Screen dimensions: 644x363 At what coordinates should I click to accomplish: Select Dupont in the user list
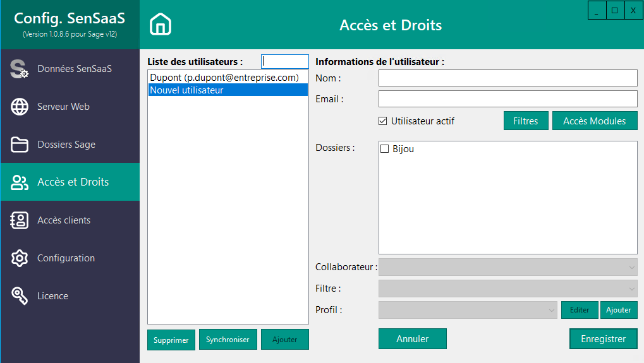[224, 77]
